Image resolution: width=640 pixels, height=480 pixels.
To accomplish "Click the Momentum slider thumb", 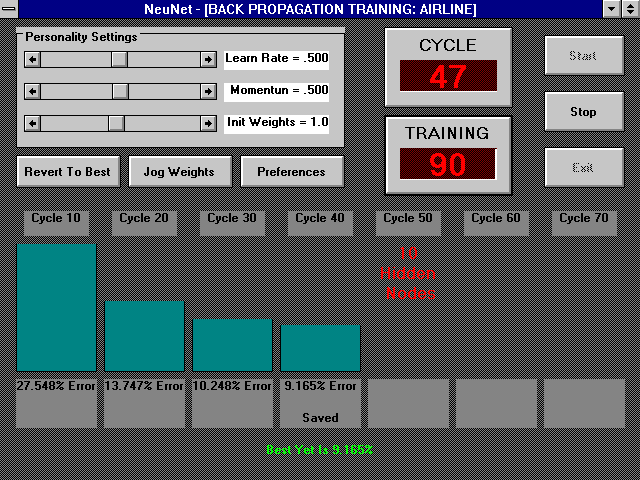I will click(120, 91).
